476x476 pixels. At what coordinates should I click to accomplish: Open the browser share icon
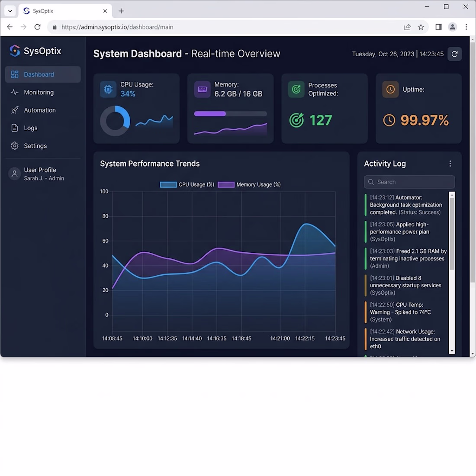407,27
